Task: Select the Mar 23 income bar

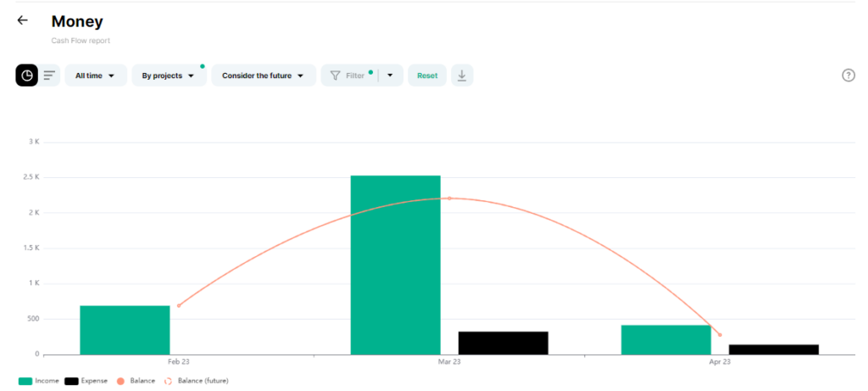Action: [396, 265]
